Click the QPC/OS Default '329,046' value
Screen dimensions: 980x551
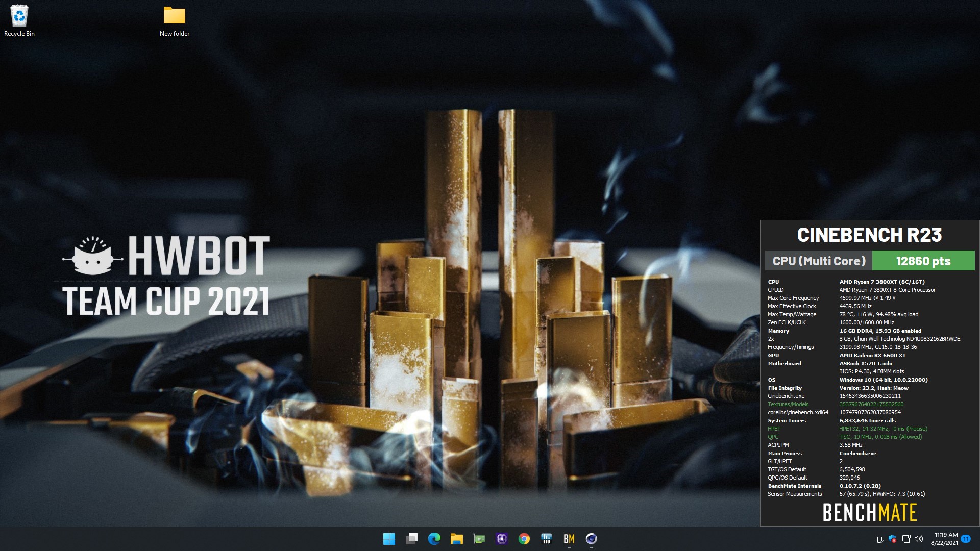tap(849, 478)
